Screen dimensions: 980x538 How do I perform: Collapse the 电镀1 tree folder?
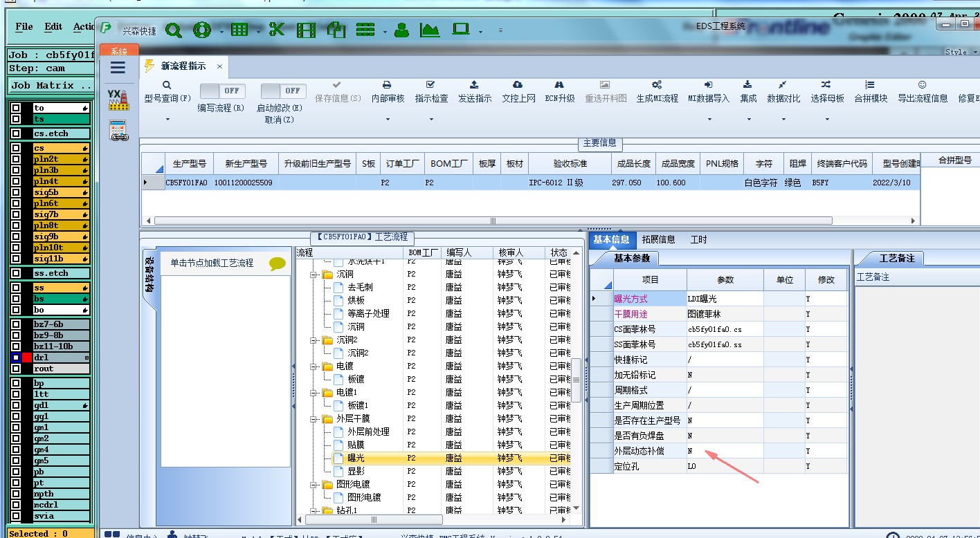(x=313, y=392)
